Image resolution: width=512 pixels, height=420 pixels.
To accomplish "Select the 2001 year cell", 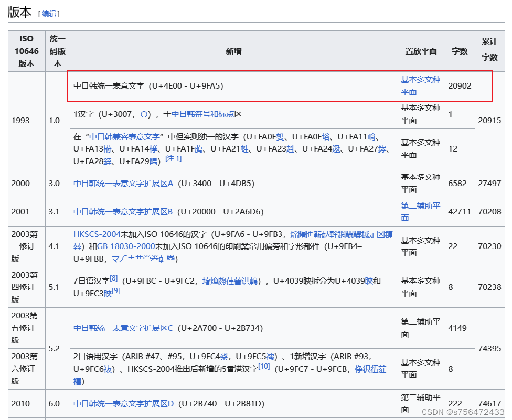I will point(26,212).
